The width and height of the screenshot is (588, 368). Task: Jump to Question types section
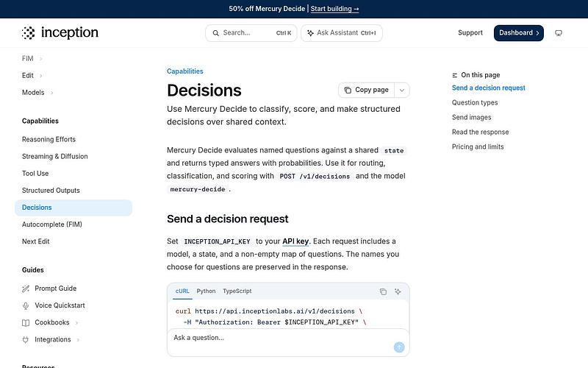(475, 102)
